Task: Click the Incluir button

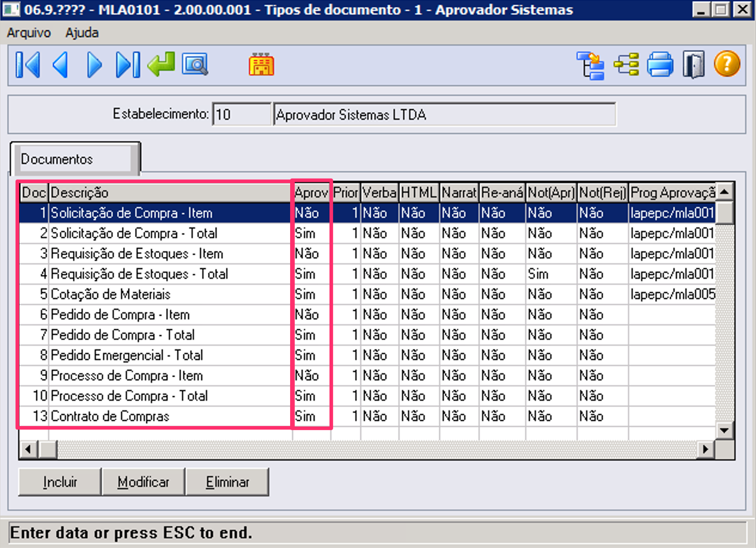Action: [60, 482]
